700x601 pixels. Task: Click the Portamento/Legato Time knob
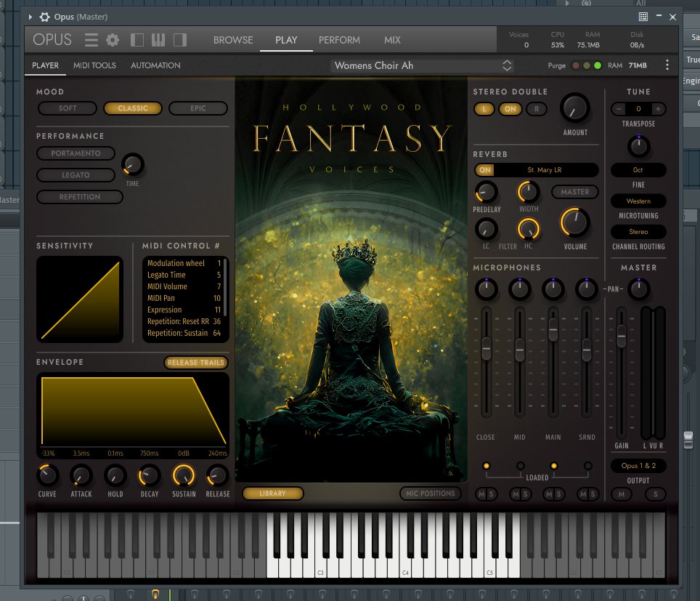(x=133, y=165)
